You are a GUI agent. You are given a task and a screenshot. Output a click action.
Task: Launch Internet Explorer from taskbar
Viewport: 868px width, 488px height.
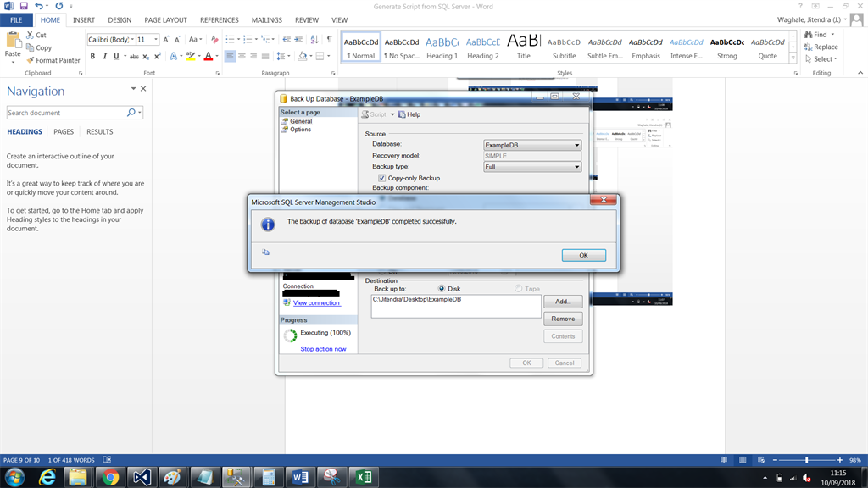pos(47,477)
